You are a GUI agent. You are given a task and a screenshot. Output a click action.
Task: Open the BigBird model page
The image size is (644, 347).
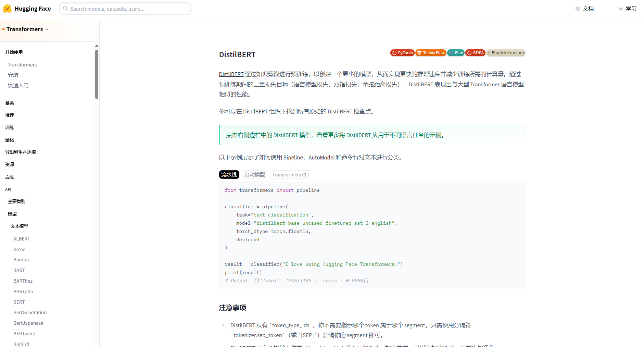point(21,344)
